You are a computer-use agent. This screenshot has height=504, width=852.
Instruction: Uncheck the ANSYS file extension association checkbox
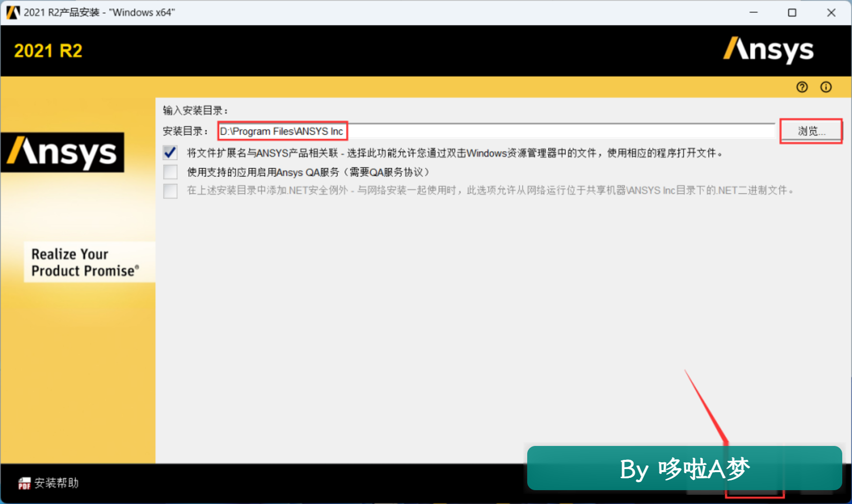pos(170,153)
